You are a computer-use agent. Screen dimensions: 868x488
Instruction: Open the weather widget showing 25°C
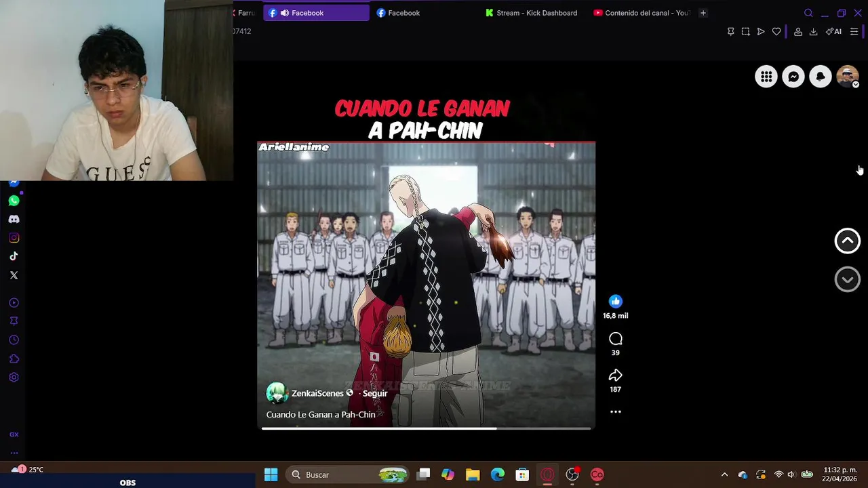coord(27,469)
